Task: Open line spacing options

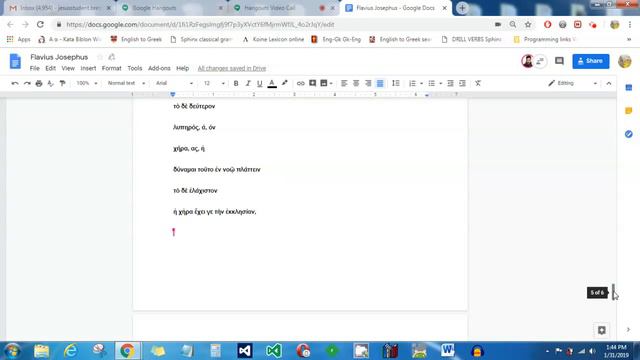Action: click(396, 83)
